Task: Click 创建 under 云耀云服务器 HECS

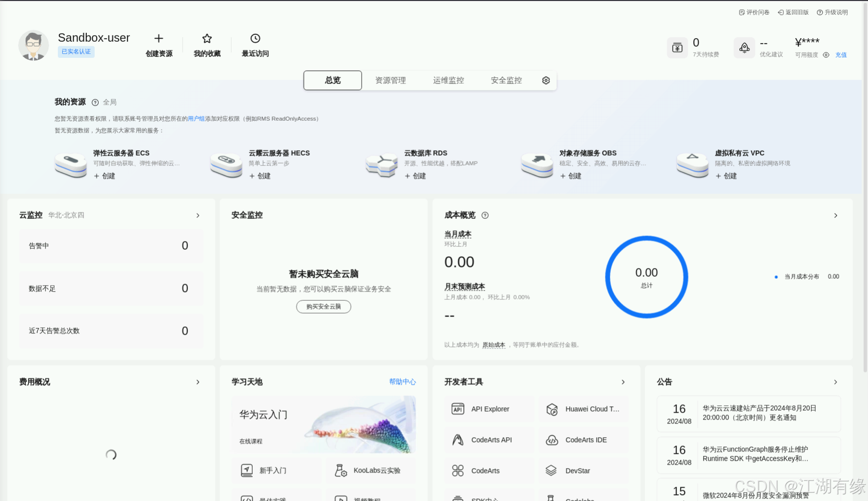Action: coord(260,176)
